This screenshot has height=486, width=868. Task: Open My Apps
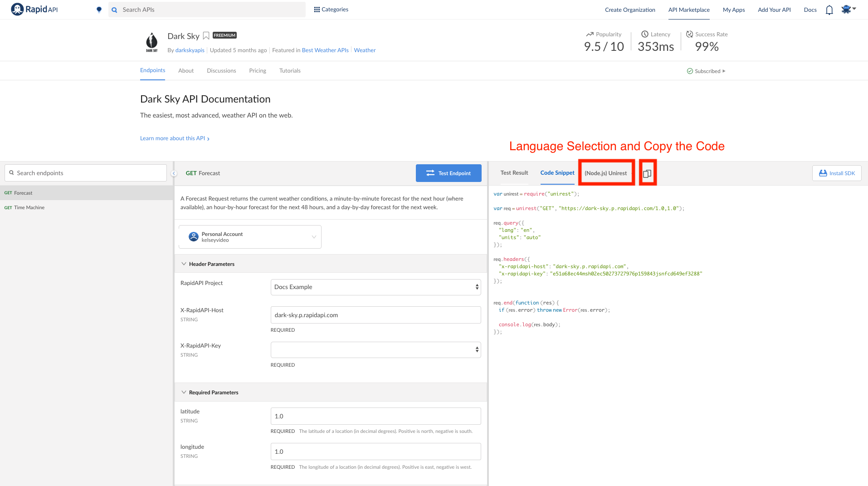coord(734,10)
